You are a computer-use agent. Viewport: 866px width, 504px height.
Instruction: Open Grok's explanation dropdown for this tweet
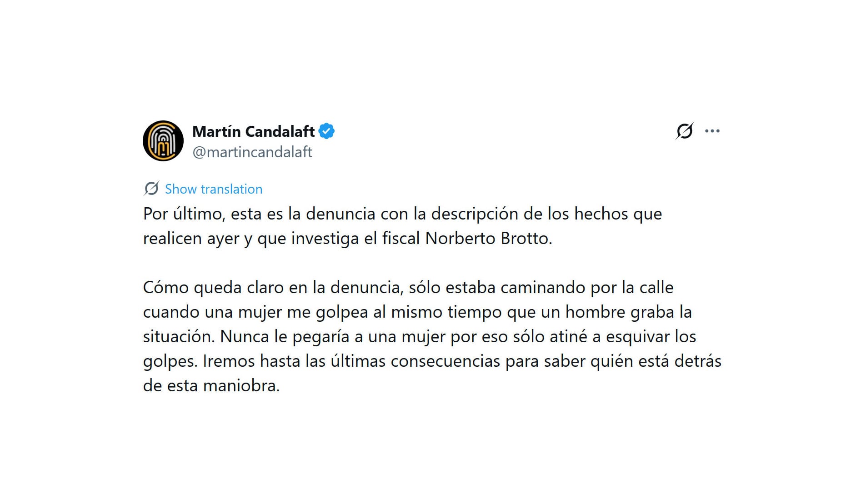pos(686,131)
